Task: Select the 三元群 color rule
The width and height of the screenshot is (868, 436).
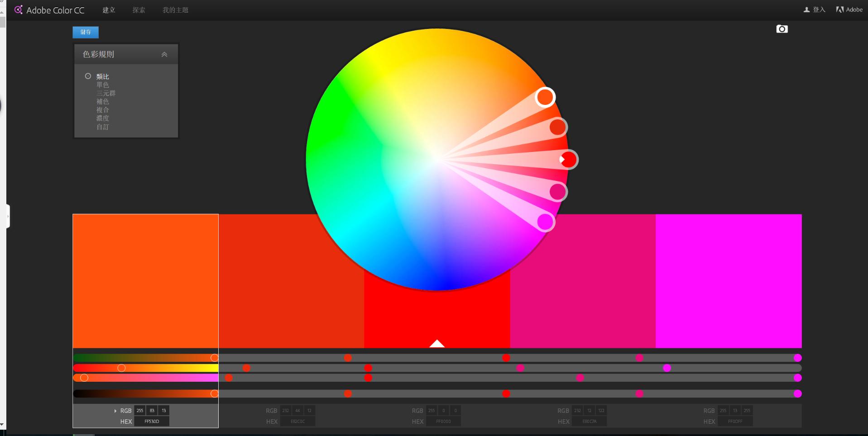Action: coord(106,93)
